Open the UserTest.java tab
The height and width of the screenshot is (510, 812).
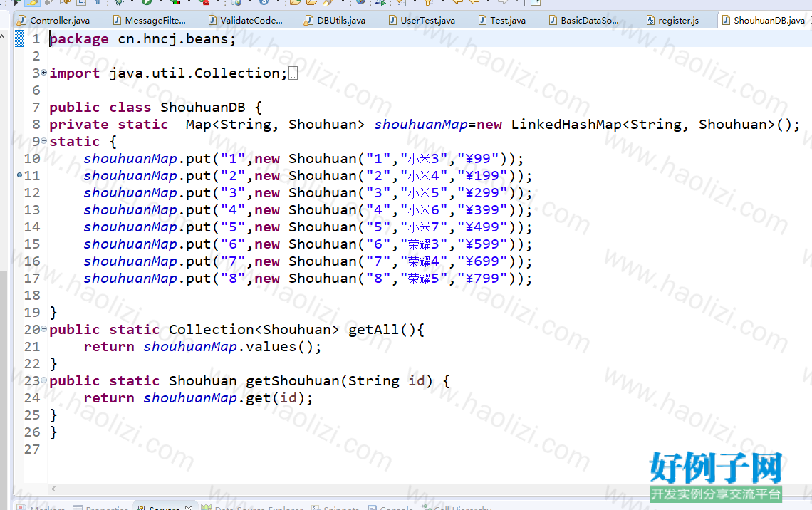coord(422,20)
